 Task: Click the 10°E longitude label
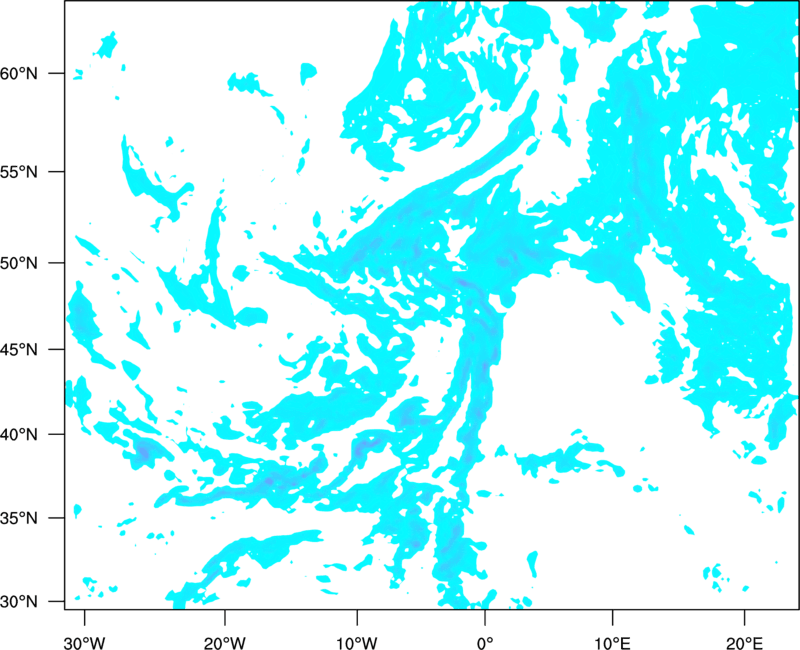(613, 643)
